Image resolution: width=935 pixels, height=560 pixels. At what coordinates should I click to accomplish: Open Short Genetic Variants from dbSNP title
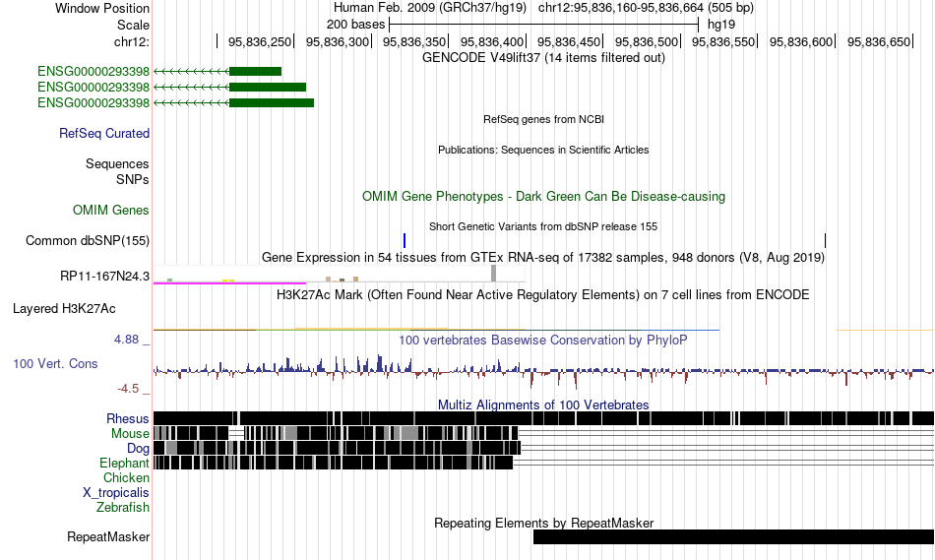pos(543,226)
